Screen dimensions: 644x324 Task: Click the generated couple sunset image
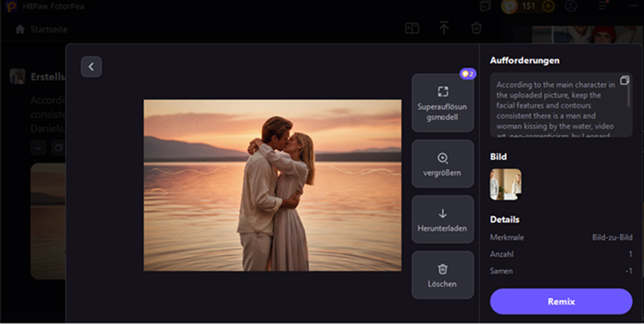[x=272, y=185]
